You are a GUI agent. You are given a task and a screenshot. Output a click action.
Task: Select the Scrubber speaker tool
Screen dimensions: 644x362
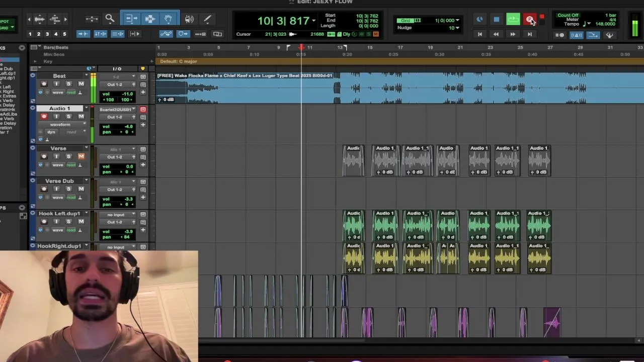click(189, 19)
